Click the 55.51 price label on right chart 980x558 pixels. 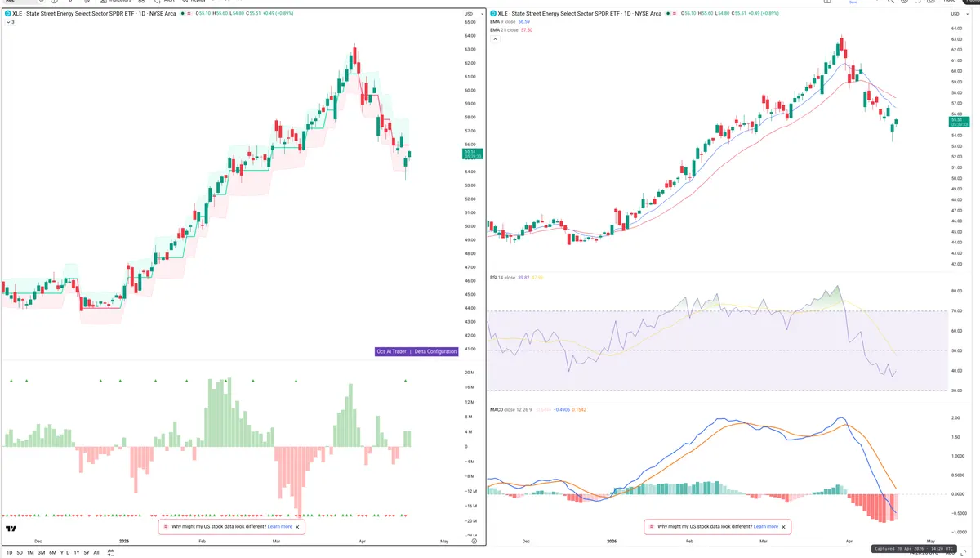point(958,122)
